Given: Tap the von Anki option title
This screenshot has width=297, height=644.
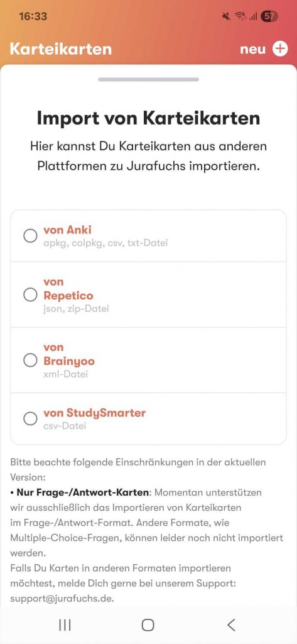Looking at the screenshot, I should pyautogui.click(x=67, y=230).
